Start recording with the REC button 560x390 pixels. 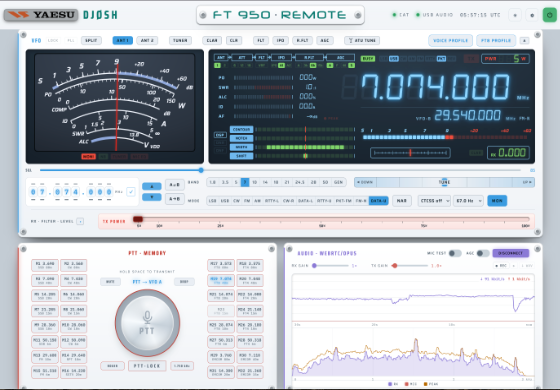501,266
